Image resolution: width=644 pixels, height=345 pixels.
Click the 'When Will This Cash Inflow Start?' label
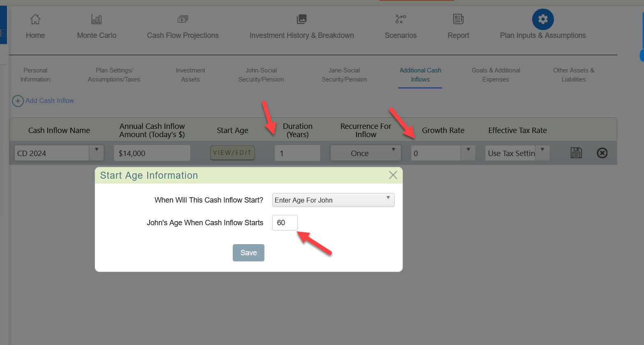click(x=209, y=200)
